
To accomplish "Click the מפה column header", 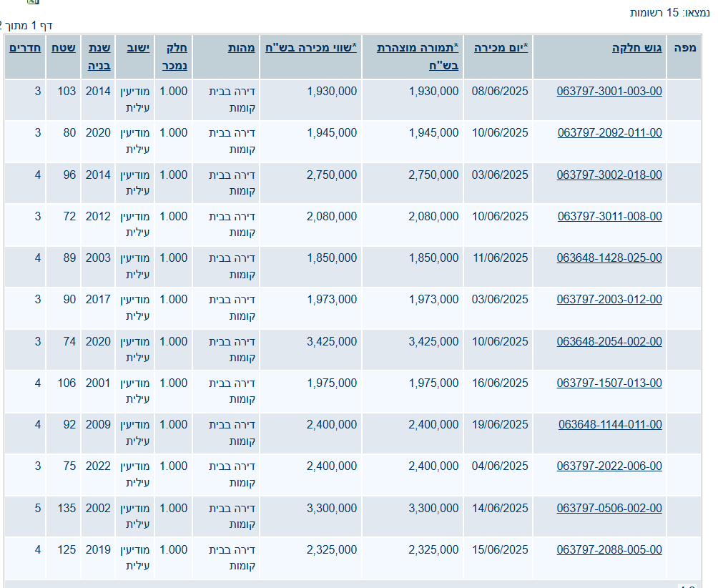I will click(685, 48).
